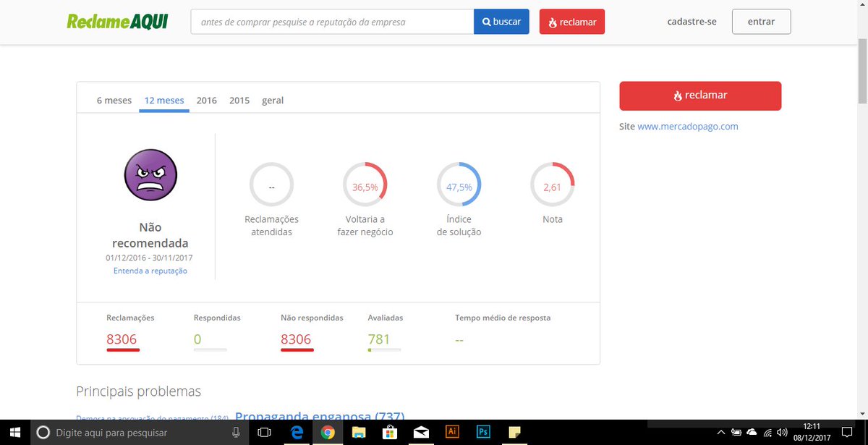The height and width of the screenshot is (445, 868).
Task: Show hidden system tray icons
Action: tap(720, 433)
